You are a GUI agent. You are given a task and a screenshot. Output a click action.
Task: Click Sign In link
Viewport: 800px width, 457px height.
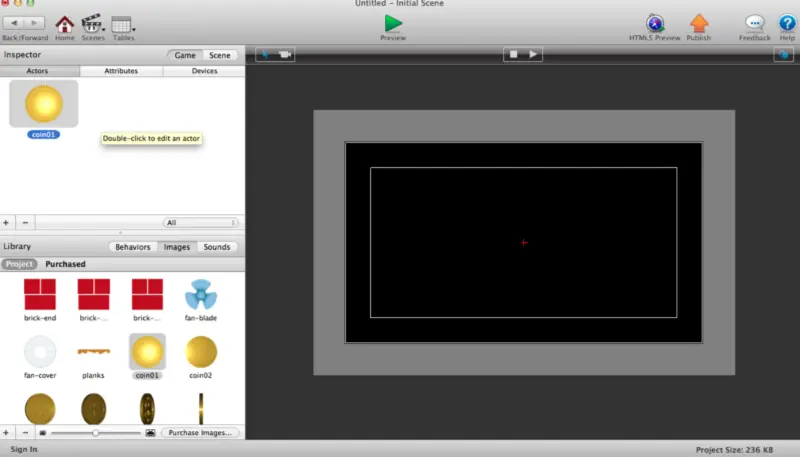click(24, 449)
